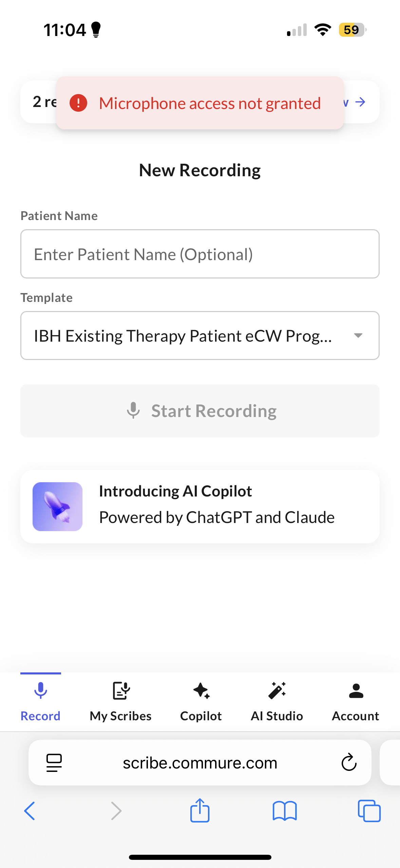Show Safari open tabs overview

(369, 811)
